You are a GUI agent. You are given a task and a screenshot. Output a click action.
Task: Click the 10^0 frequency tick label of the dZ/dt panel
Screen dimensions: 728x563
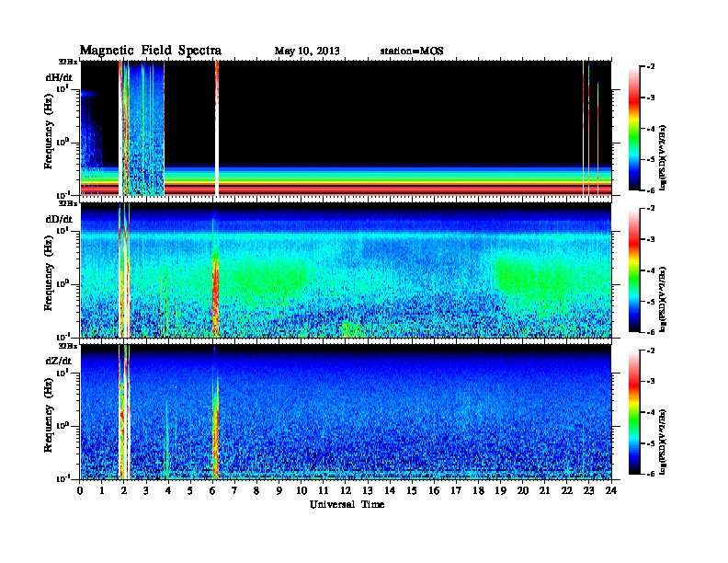(63, 426)
